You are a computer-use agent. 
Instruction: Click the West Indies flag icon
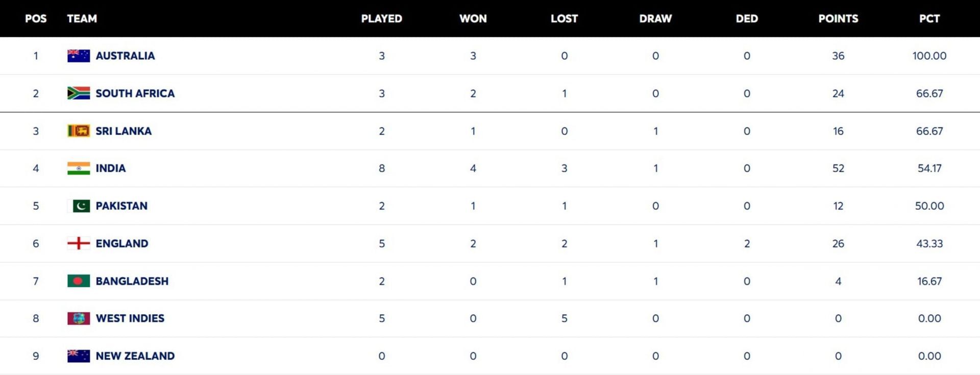pyautogui.click(x=79, y=318)
